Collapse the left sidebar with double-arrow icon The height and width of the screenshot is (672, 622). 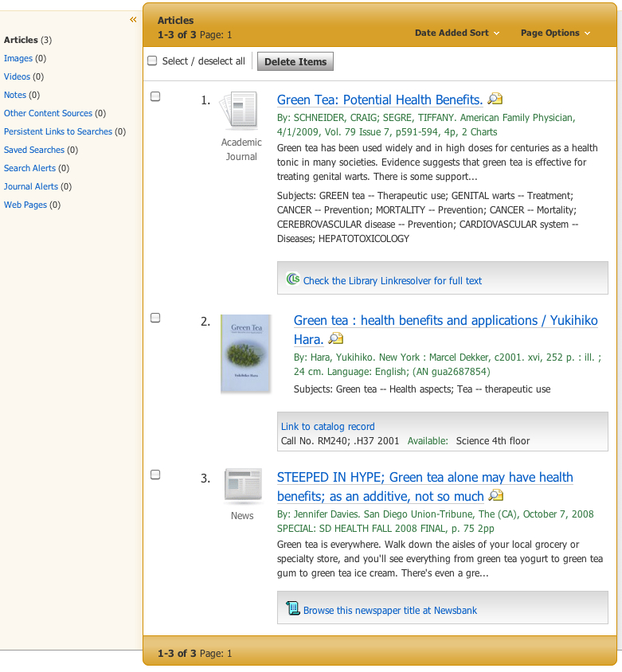tap(133, 20)
